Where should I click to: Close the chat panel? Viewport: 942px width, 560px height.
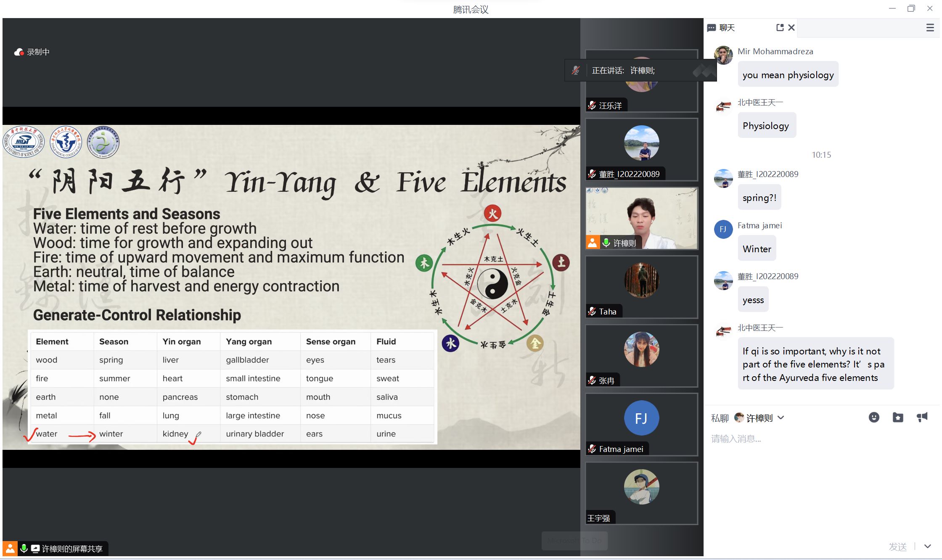791,27
